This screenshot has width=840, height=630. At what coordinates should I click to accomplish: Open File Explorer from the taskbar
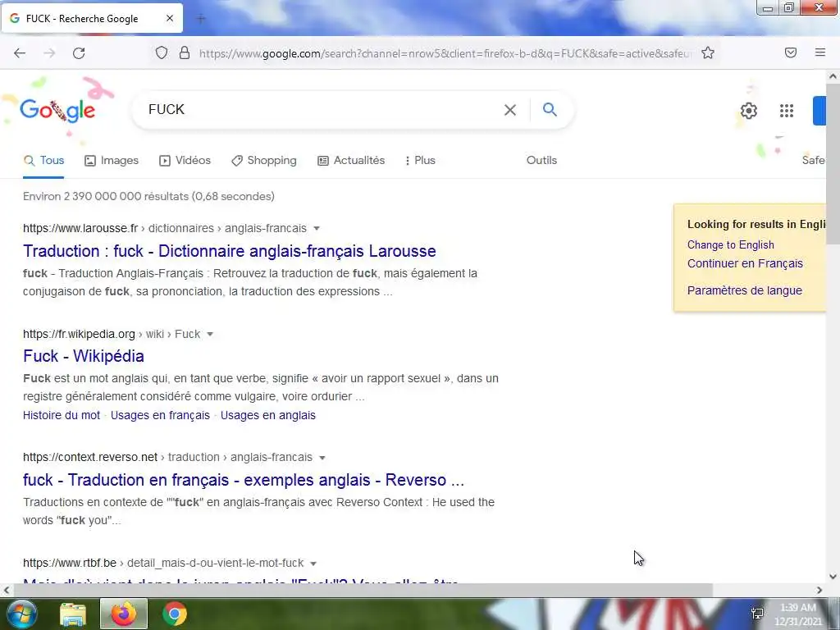click(x=73, y=614)
